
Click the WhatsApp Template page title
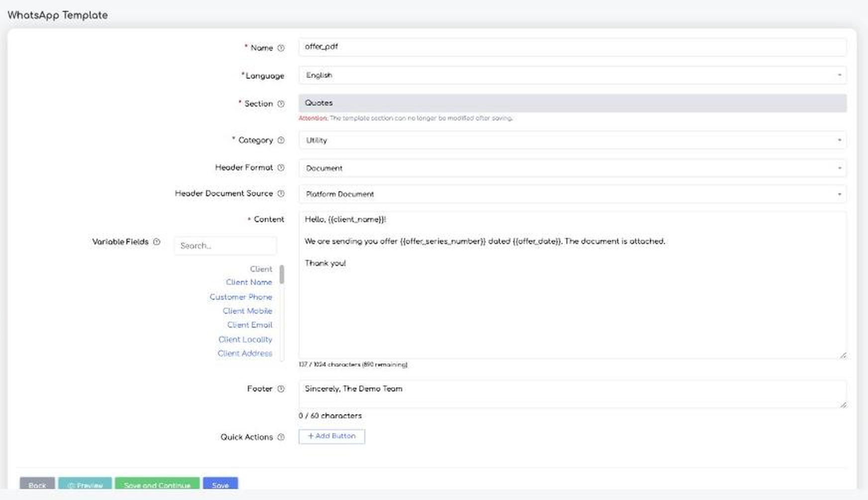[x=58, y=15]
